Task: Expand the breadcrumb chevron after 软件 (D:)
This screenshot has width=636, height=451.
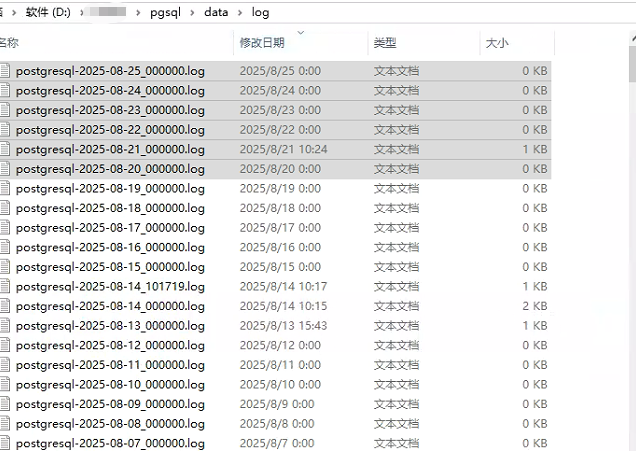Action: coord(82,13)
